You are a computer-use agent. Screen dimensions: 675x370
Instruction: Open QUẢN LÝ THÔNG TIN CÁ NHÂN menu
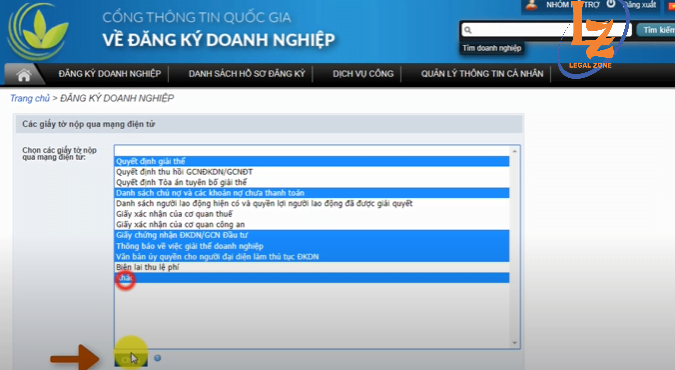click(x=482, y=74)
